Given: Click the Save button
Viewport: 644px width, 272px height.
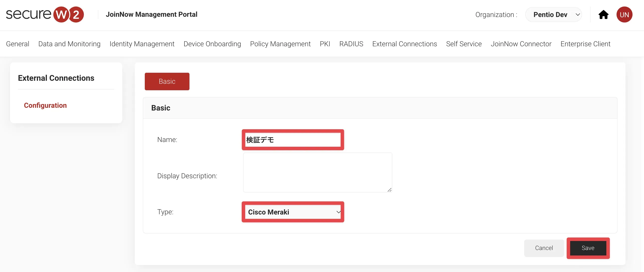Looking at the screenshot, I should (x=588, y=248).
